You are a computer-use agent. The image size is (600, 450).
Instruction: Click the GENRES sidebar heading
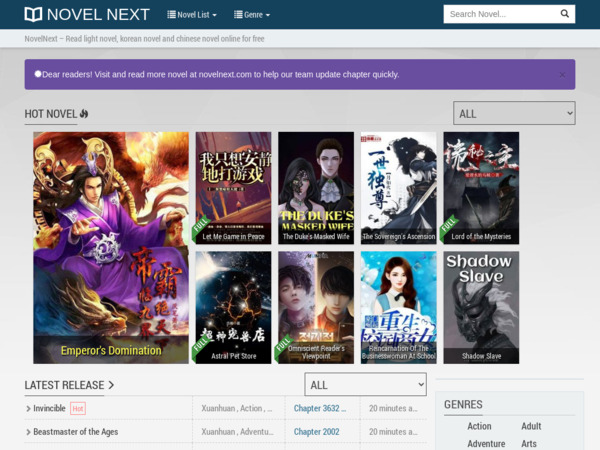pyautogui.click(x=463, y=404)
